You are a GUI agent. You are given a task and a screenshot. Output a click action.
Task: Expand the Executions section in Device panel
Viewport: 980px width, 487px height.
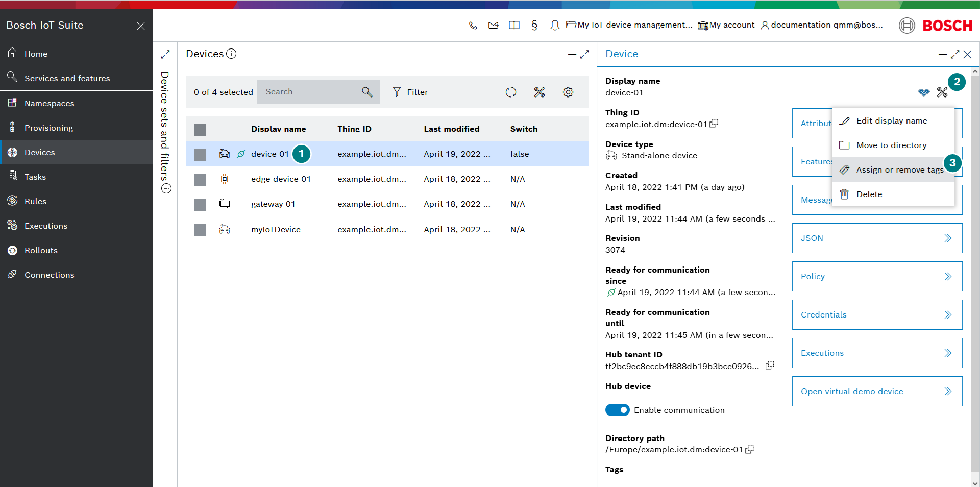pos(877,353)
